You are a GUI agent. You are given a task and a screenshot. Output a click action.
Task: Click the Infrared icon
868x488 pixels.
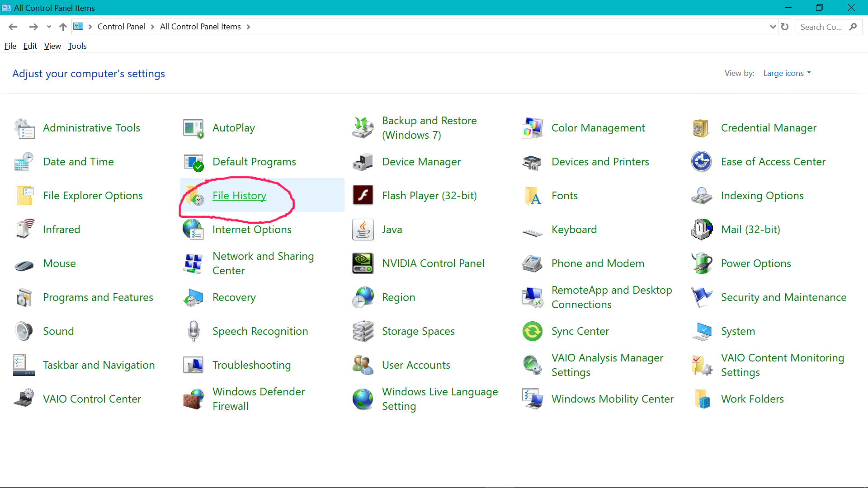click(24, 230)
